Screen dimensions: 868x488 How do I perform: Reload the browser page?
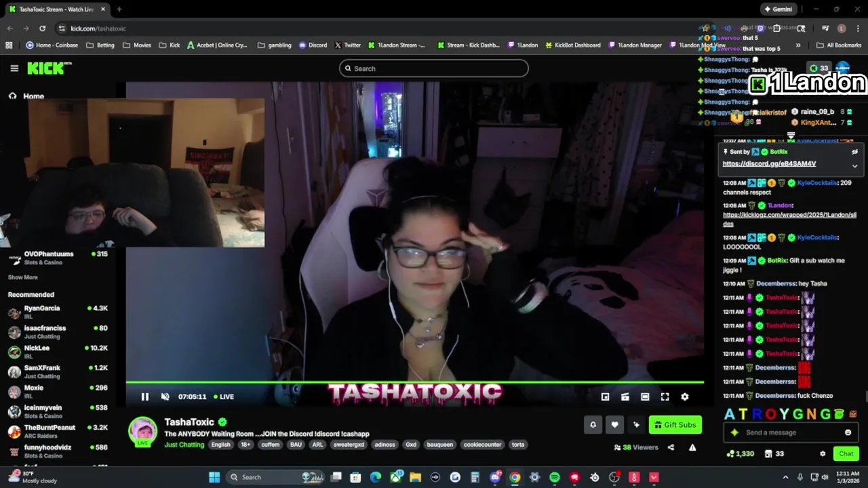tap(42, 28)
